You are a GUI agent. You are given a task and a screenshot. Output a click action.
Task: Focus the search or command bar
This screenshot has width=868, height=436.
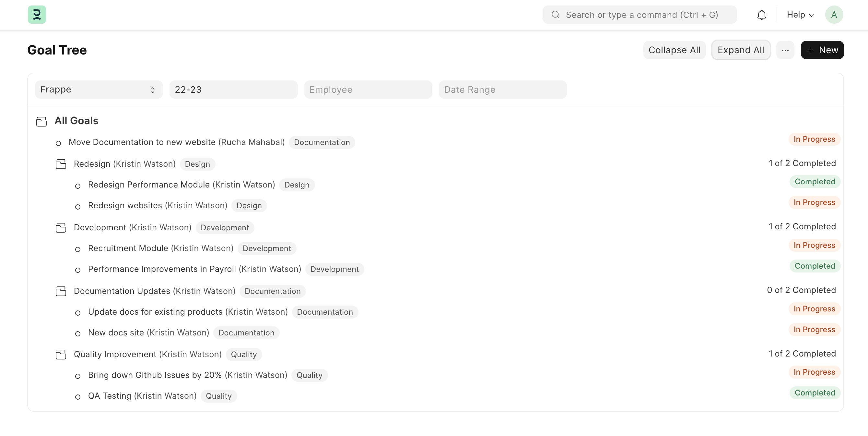pyautogui.click(x=639, y=15)
